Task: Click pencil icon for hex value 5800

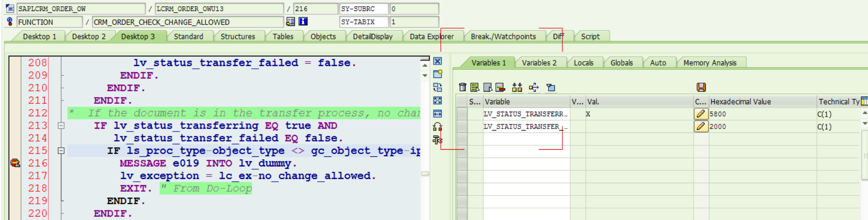Action: (701, 114)
